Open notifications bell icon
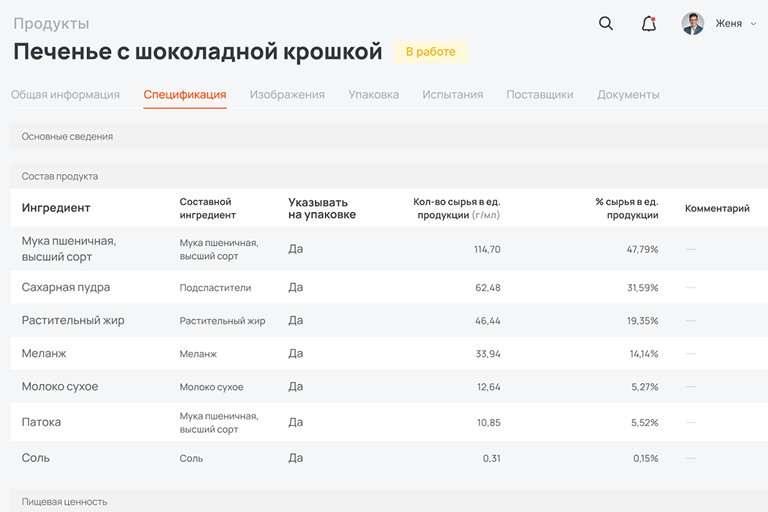 tap(649, 24)
